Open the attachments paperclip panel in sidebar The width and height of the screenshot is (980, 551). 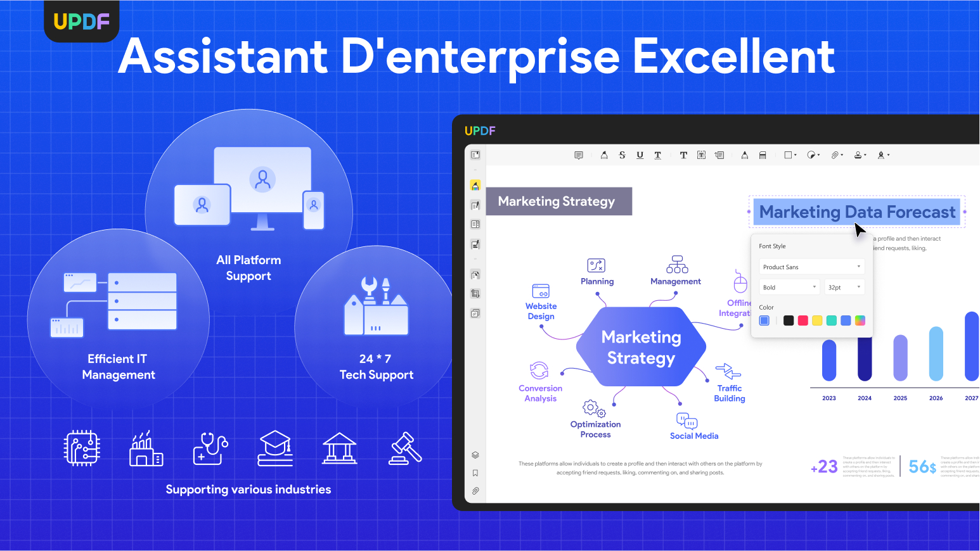[x=475, y=491]
